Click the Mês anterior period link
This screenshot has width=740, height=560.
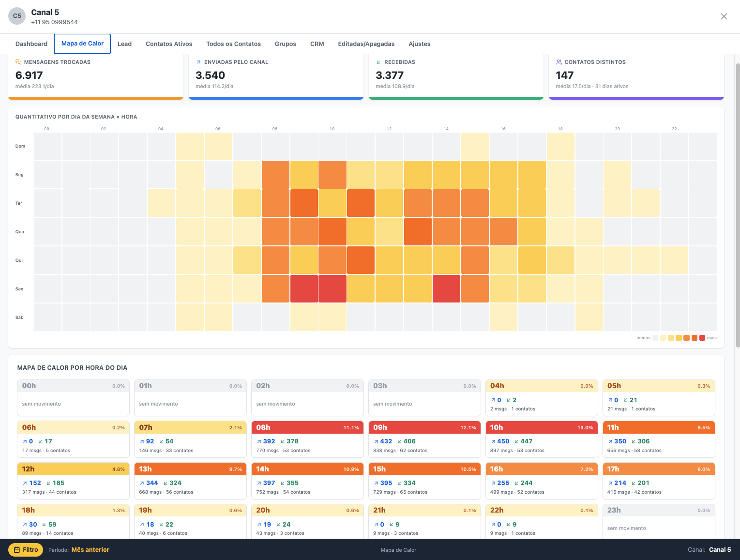pos(91,550)
